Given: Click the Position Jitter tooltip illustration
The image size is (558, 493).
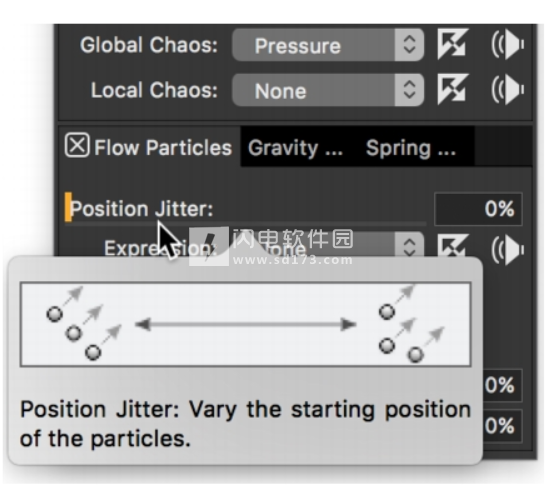Looking at the screenshot, I should [x=246, y=324].
